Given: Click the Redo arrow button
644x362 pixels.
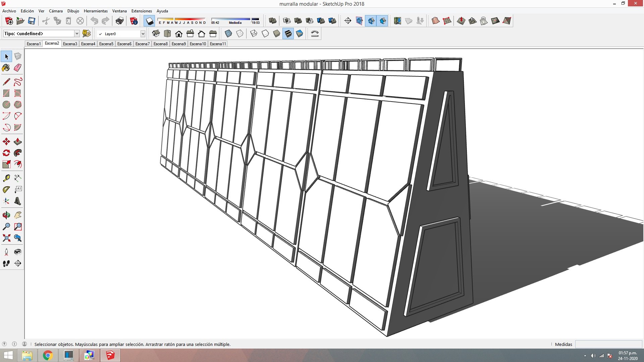Looking at the screenshot, I should click(x=106, y=21).
